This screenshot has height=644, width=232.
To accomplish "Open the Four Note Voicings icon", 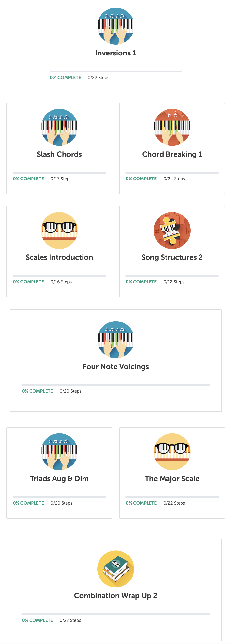I will [116, 340].
